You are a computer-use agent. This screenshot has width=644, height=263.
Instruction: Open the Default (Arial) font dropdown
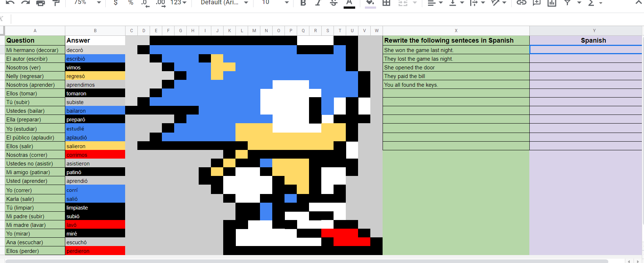click(224, 3)
